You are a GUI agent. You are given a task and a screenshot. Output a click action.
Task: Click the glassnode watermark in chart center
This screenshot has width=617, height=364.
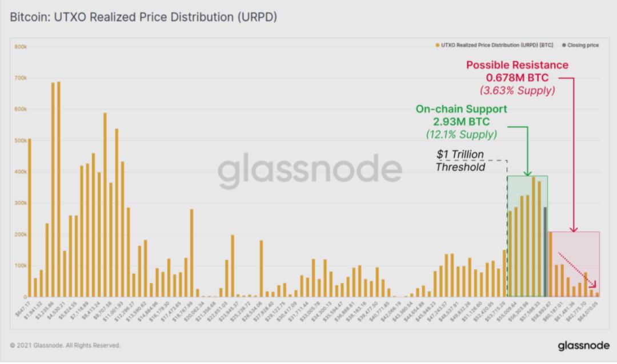coord(310,170)
